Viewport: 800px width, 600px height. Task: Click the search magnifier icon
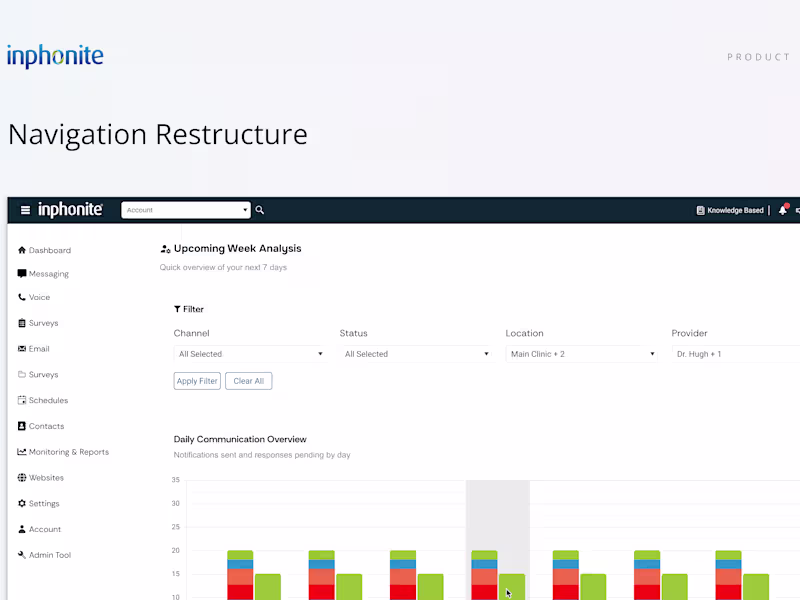260,210
